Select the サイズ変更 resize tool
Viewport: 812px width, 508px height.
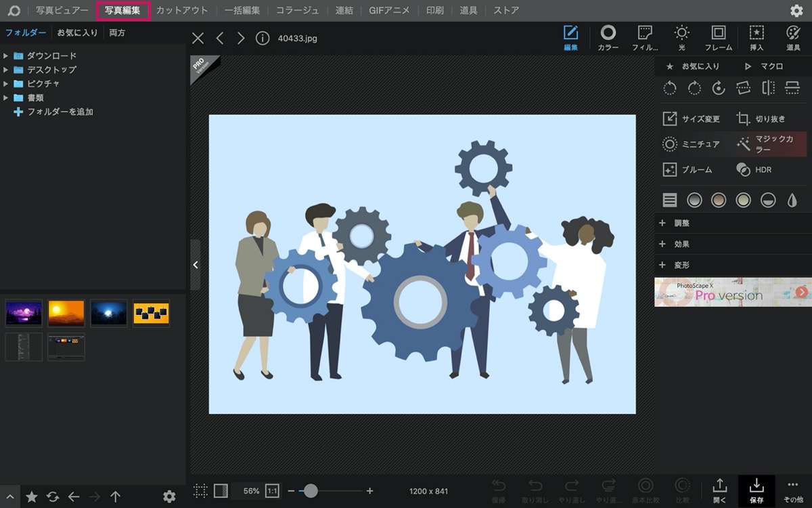pos(692,119)
